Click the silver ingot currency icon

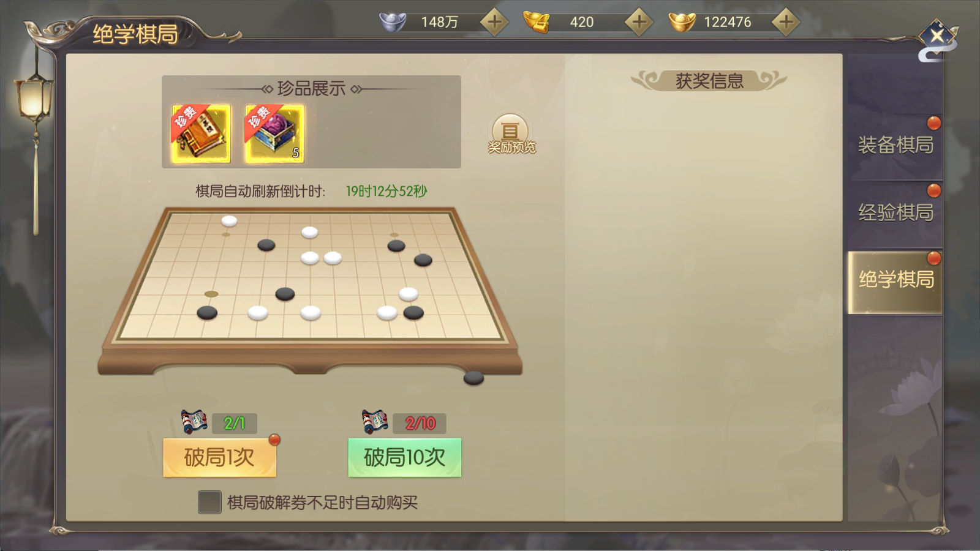point(393,22)
